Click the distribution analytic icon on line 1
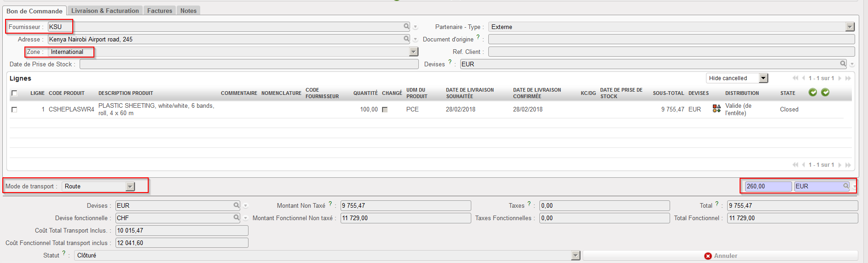Image resolution: width=868 pixels, height=263 pixels. coord(717,109)
